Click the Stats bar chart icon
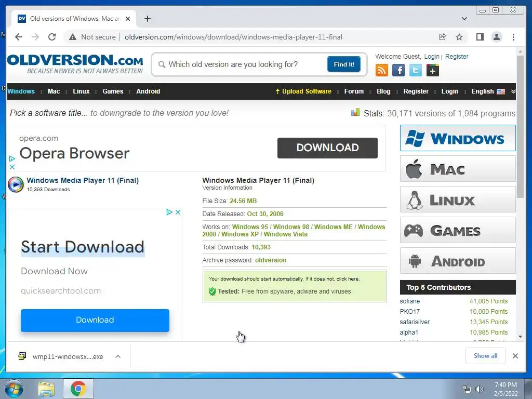The width and height of the screenshot is (532, 399). (x=355, y=112)
